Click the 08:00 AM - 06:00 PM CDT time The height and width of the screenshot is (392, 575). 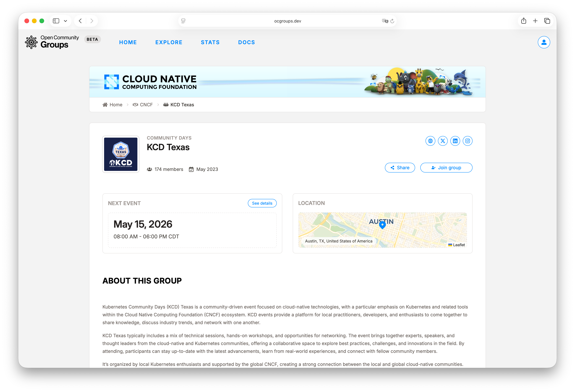click(x=146, y=237)
